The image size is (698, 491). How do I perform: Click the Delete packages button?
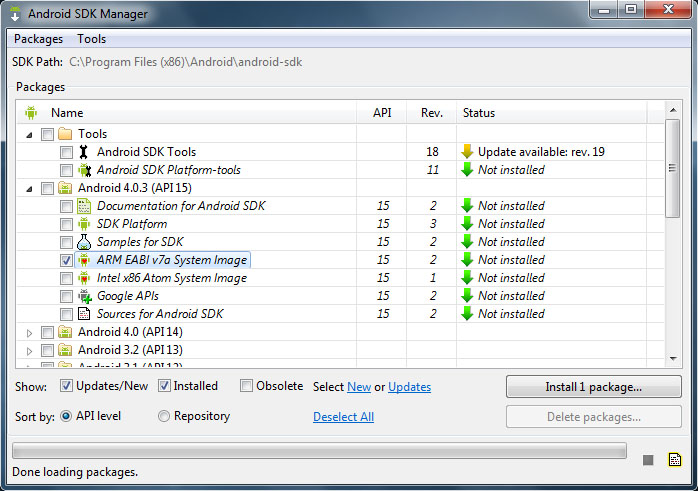pyautogui.click(x=593, y=417)
